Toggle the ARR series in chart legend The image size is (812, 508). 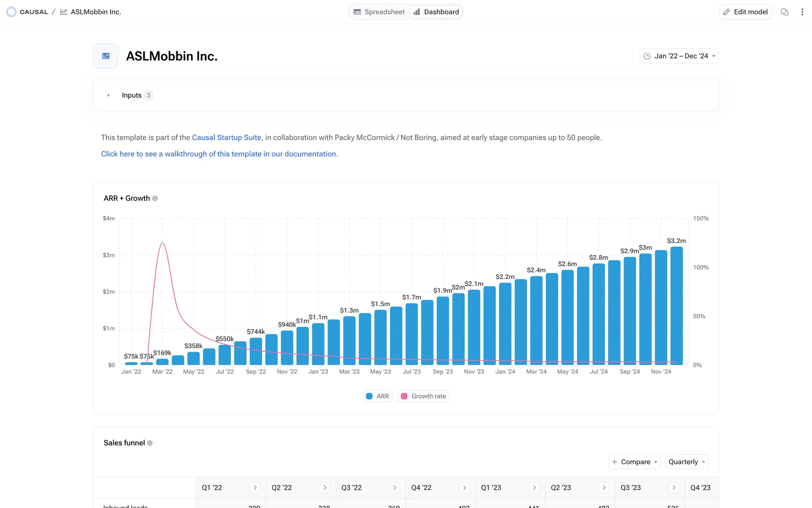pyautogui.click(x=378, y=396)
